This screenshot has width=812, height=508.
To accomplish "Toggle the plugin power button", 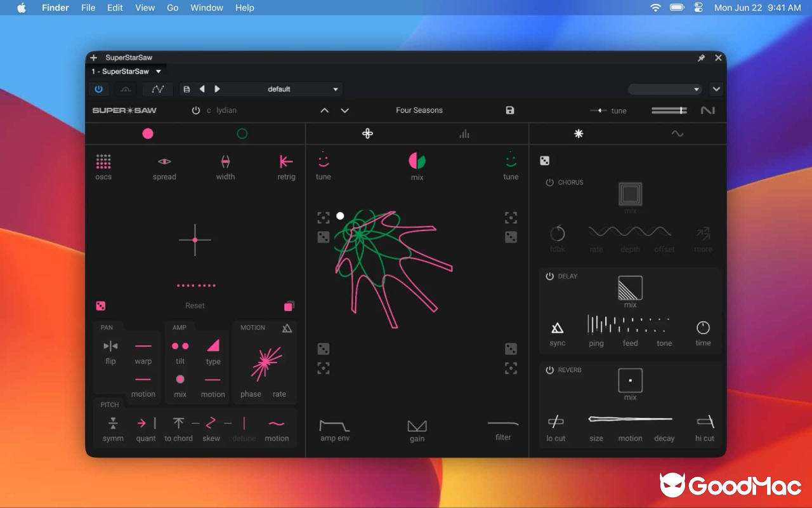I will click(98, 89).
